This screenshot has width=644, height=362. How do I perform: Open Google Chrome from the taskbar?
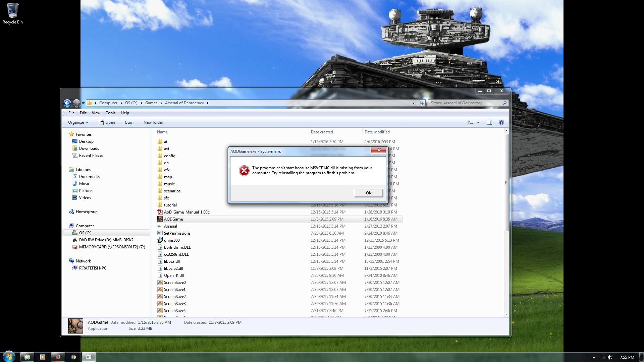[x=73, y=357]
